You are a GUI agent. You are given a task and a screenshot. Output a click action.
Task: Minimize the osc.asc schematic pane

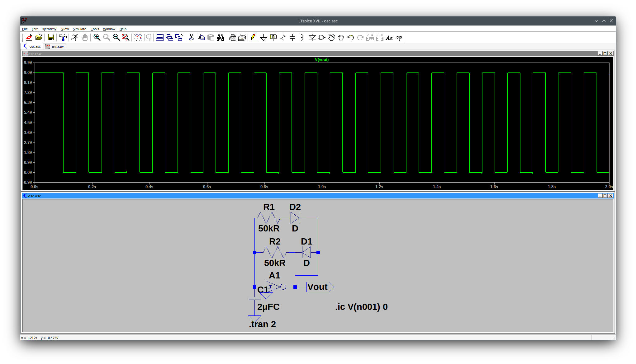click(x=600, y=196)
